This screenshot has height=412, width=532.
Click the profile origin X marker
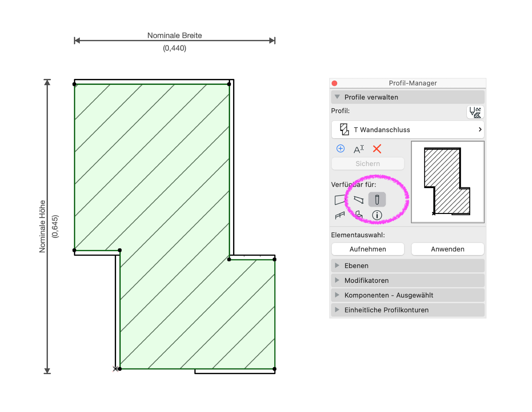[115, 369]
